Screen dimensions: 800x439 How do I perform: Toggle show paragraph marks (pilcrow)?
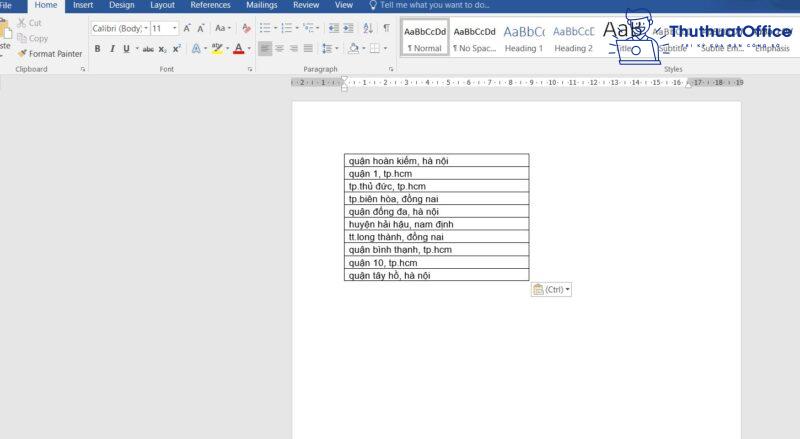(x=387, y=28)
